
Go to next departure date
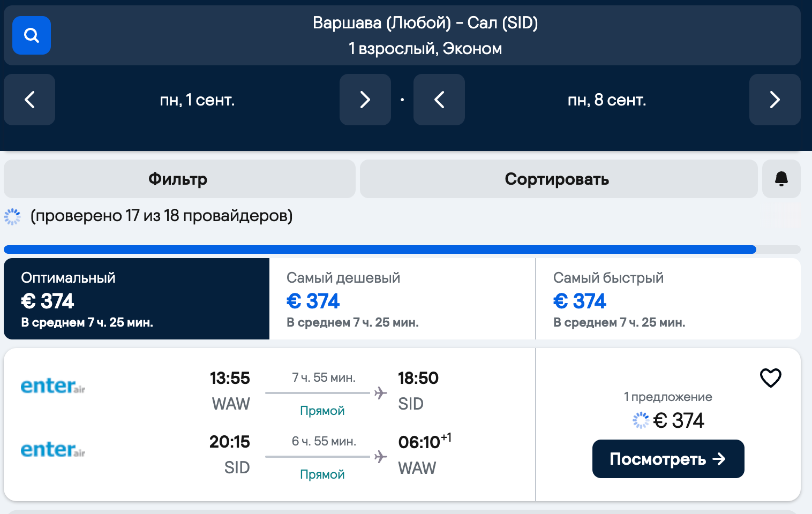pos(365,100)
